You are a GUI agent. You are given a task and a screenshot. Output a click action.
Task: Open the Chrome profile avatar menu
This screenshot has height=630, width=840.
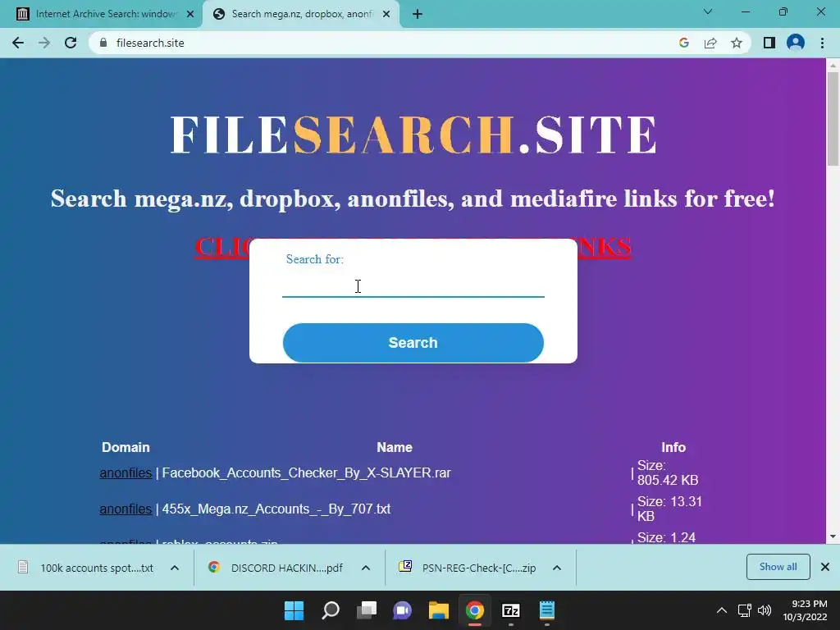click(796, 43)
